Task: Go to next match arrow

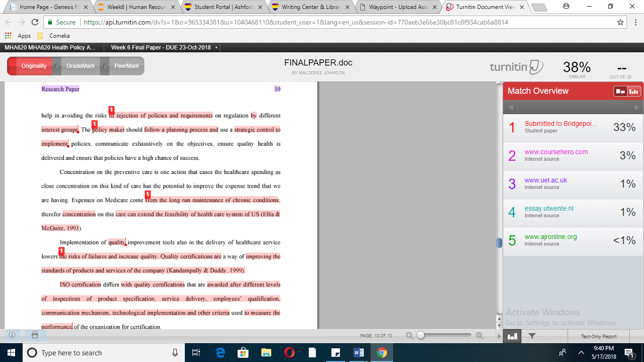Action: point(637,107)
